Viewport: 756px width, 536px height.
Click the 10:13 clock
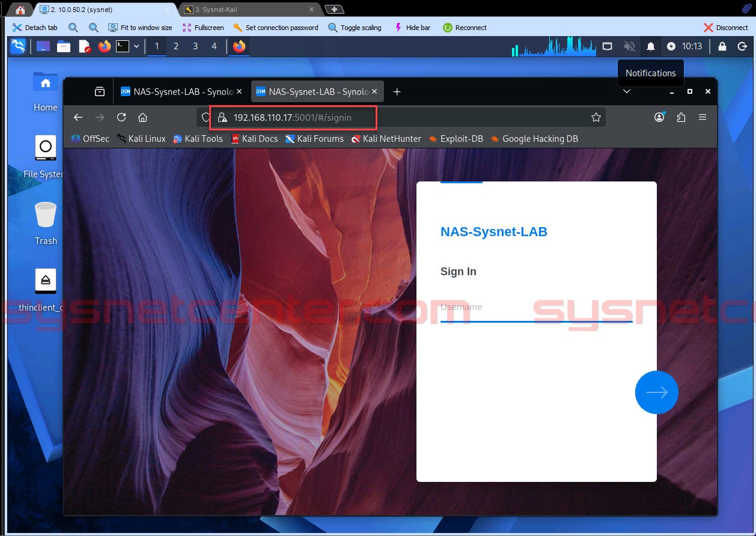pyautogui.click(x=692, y=46)
